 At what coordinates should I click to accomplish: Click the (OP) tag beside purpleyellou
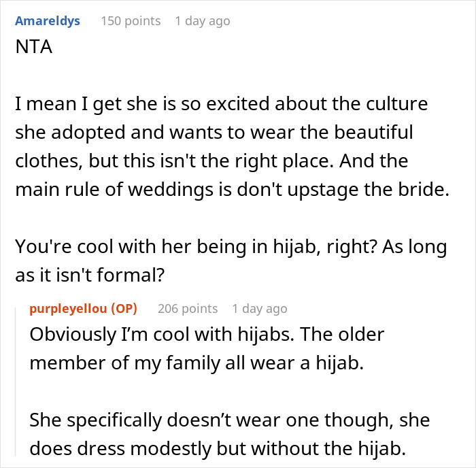123,309
